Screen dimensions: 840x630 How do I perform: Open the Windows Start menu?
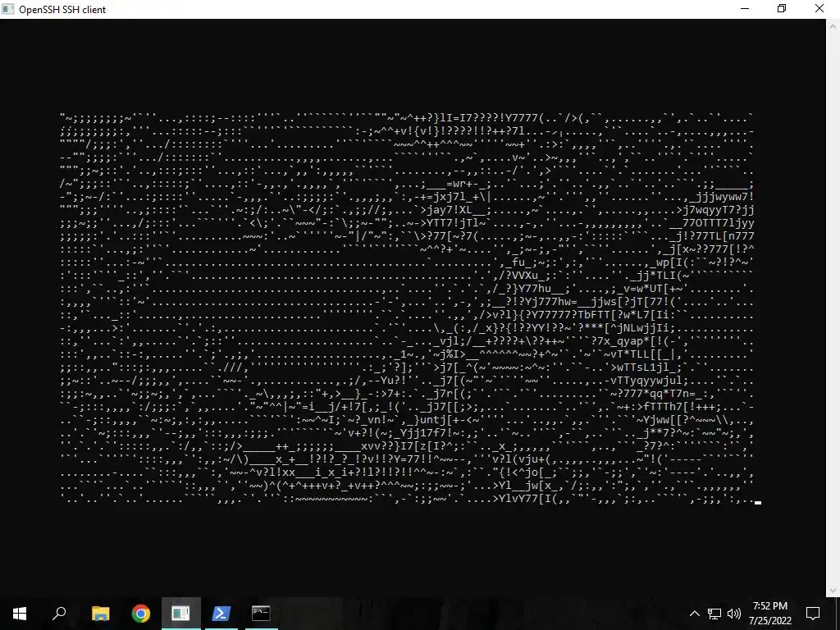point(20,614)
